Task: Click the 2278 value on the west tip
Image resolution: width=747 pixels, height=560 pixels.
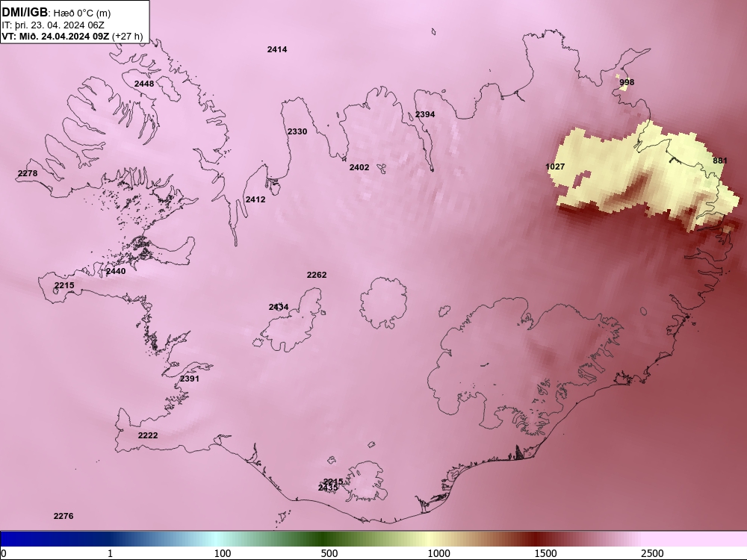Action: coord(28,173)
